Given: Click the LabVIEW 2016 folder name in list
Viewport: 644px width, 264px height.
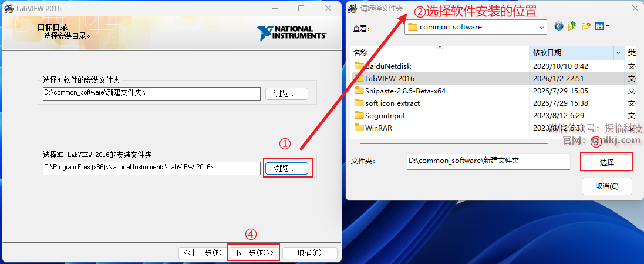Looking at the screenshot, I should 390,79.
